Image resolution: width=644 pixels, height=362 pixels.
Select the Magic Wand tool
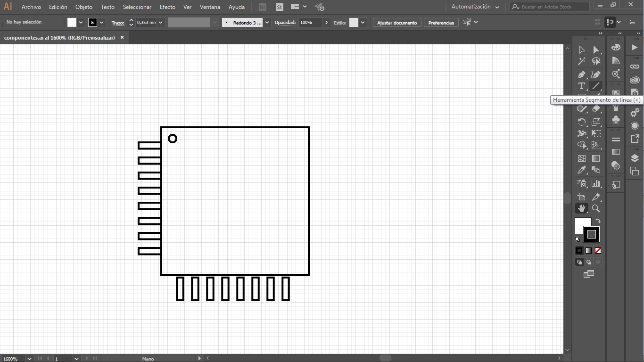pyautogui.click(x=582, y=61)
